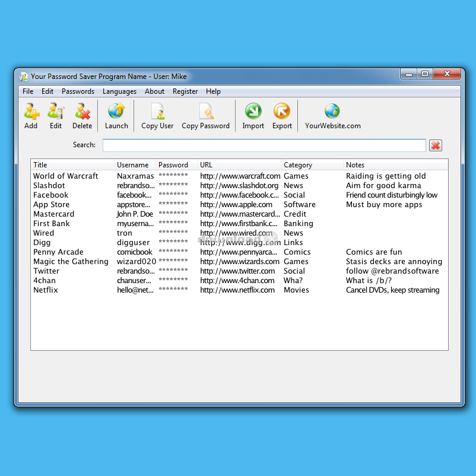Image resolution: width=476 pixels, height=476 pixels.
Task: Click URL http://www.apple.com
Action: coord(236,205)
